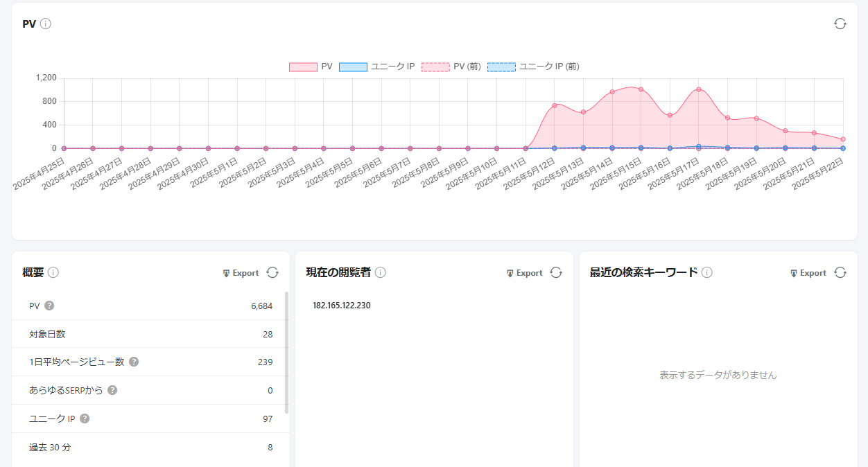Open help icon for ユニーク IP row
This screenshot has height=467, width=868.
pyautogui.click(x=85, y=418)
